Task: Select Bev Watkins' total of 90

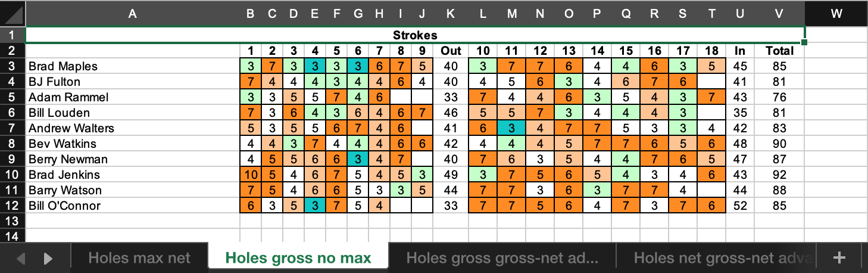Action: (x=779, y=144)
